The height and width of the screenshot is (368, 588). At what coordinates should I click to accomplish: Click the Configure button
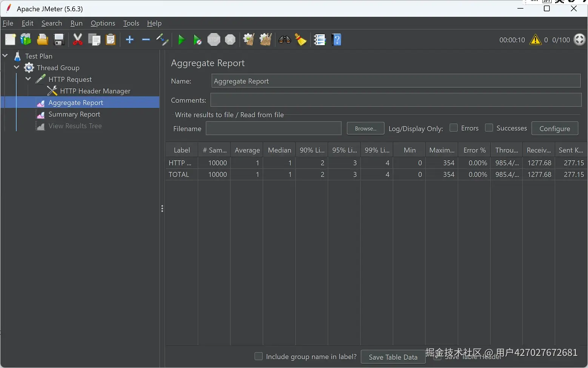coord(555,129)
